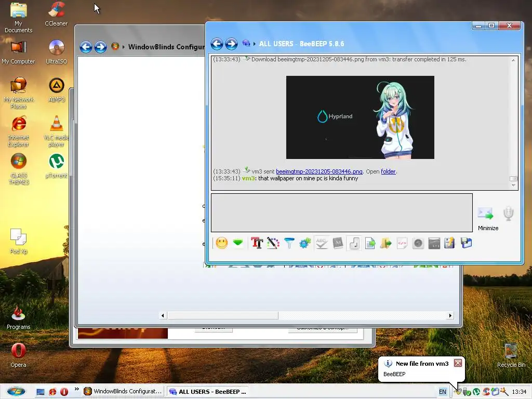Click the uTorrent tray icon
This screenshot has height=399, width=532.
(x=476, y=392)
